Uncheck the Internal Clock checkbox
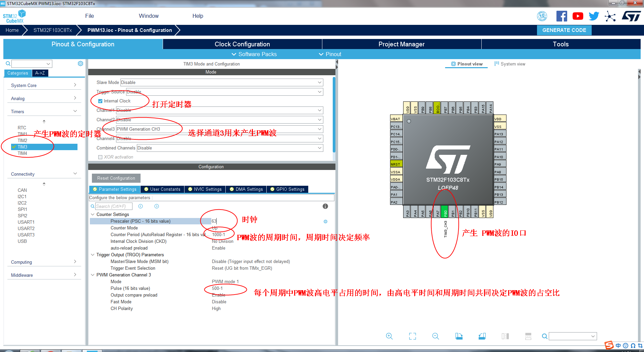This screenshot has height=352, width=644. click(100, 101)
